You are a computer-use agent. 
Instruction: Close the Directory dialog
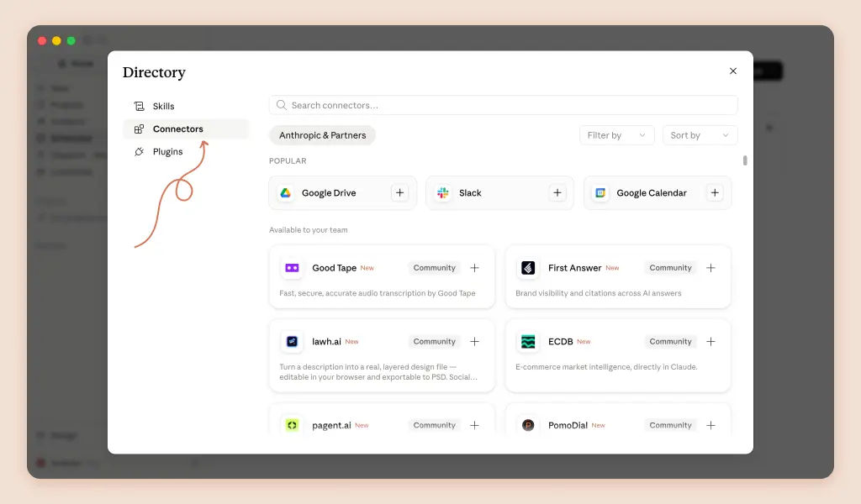coord(733,71)
